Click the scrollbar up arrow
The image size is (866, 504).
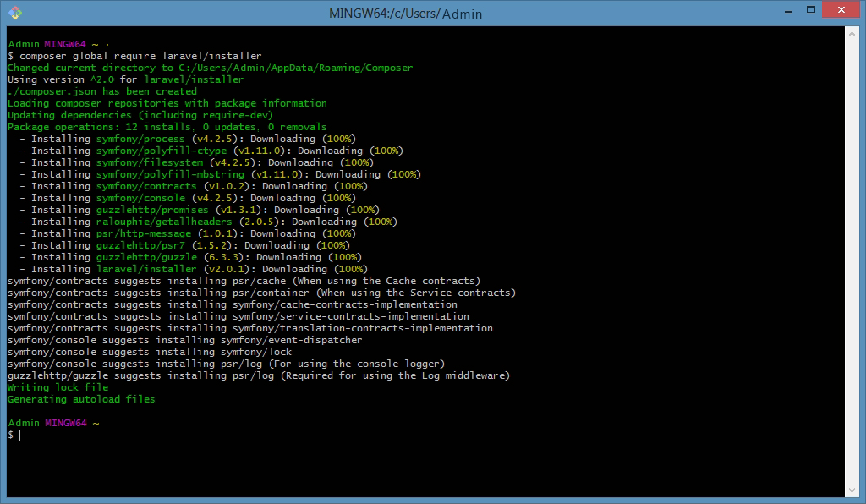pyautogui.click(x=852, y=34)
